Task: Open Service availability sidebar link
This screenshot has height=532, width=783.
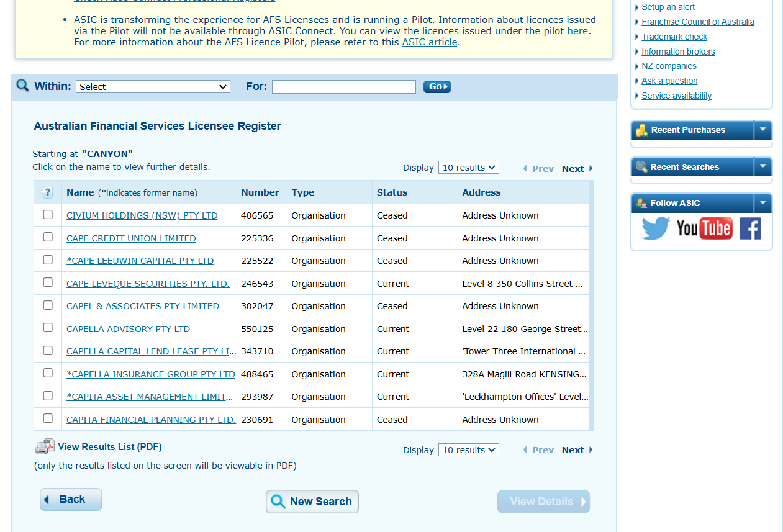Action: (677, 96)
